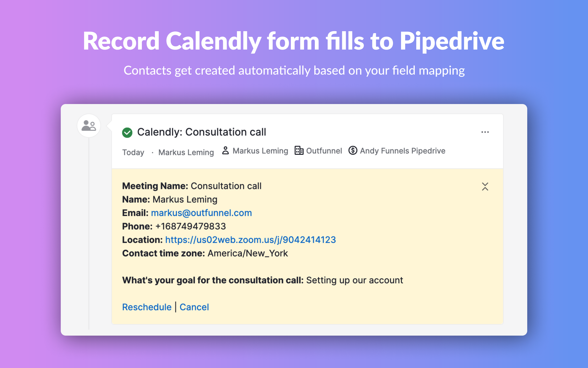Click the contacts avatar icon
Screen dimensions: 588x368
click(89, 126)
